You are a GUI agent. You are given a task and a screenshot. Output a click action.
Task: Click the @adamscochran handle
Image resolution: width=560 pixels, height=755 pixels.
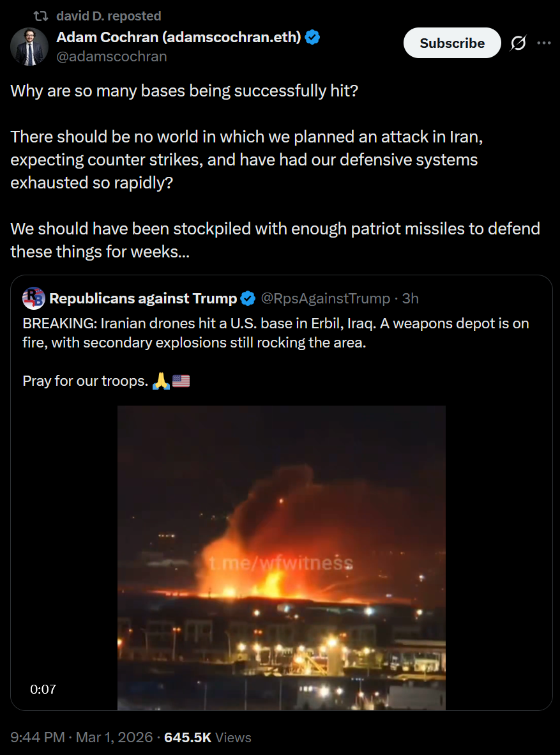(112, 56)
